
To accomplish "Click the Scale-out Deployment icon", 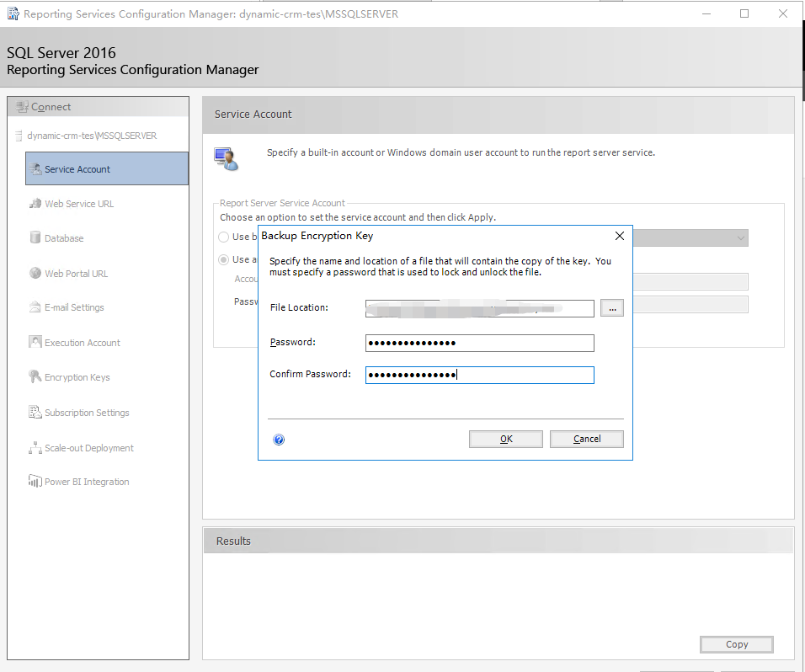I will tap(35, 448).
